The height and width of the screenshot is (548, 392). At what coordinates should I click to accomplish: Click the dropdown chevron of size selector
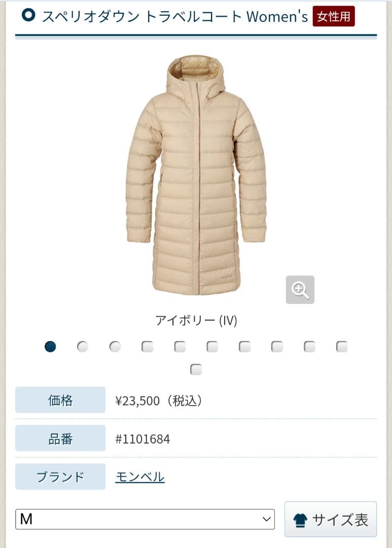click(x=267, y=520)
